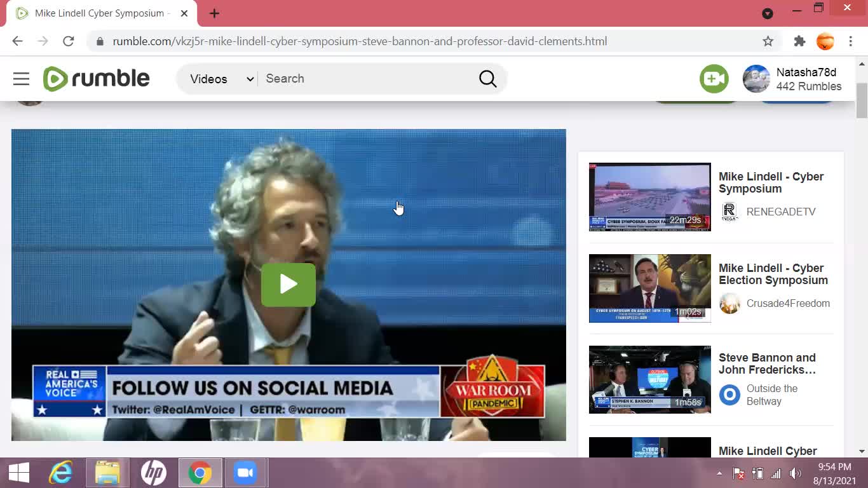Go forward in Chrome
The height and width of the screenshot is (488, 868).
[43, 41]
